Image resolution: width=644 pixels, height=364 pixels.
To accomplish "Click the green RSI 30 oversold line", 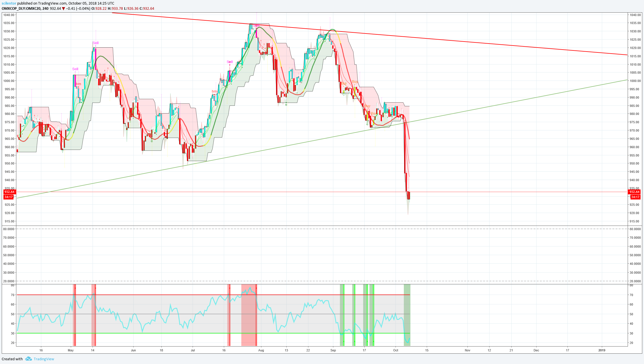I will click(213, 333).
